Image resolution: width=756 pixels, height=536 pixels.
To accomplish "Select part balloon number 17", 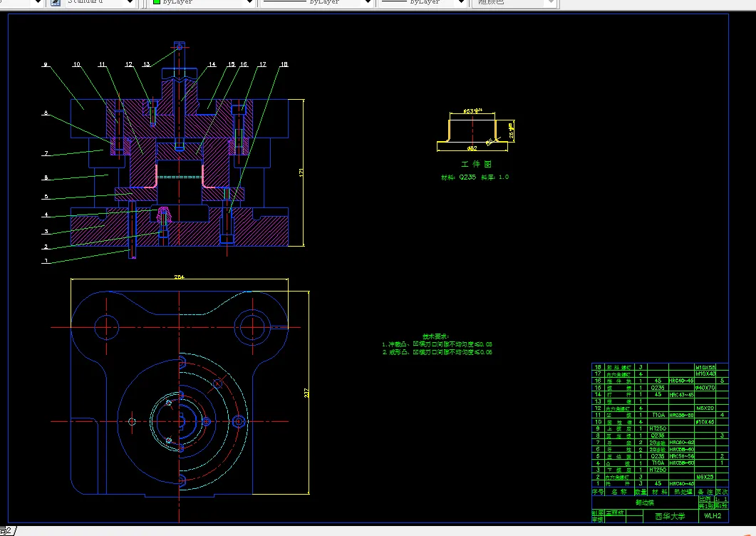I will coord(263,64).
